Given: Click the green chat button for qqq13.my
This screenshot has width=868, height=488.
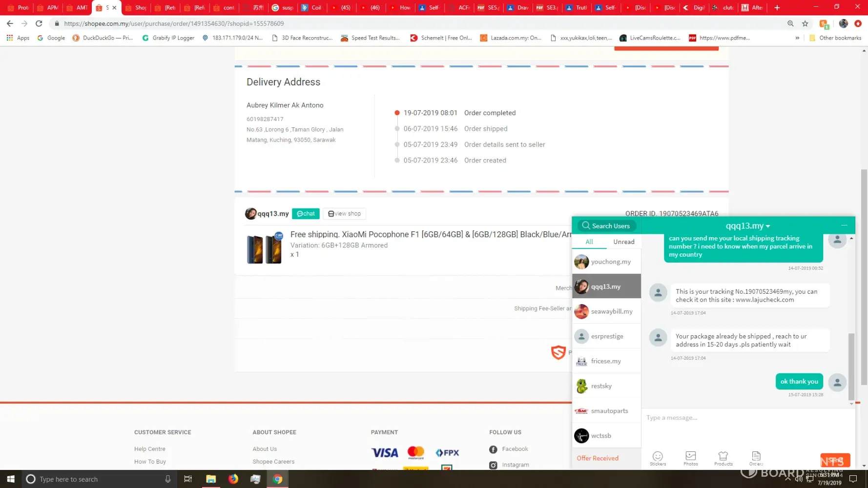Looking at the screenshot, I should pos(306,214).
